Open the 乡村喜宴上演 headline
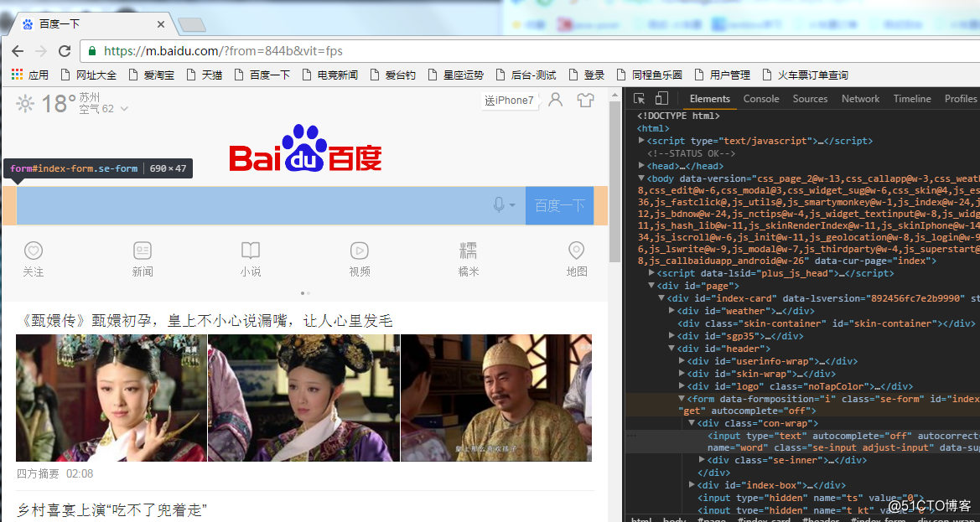Viewport: 980px width, 522px height. 111,509
